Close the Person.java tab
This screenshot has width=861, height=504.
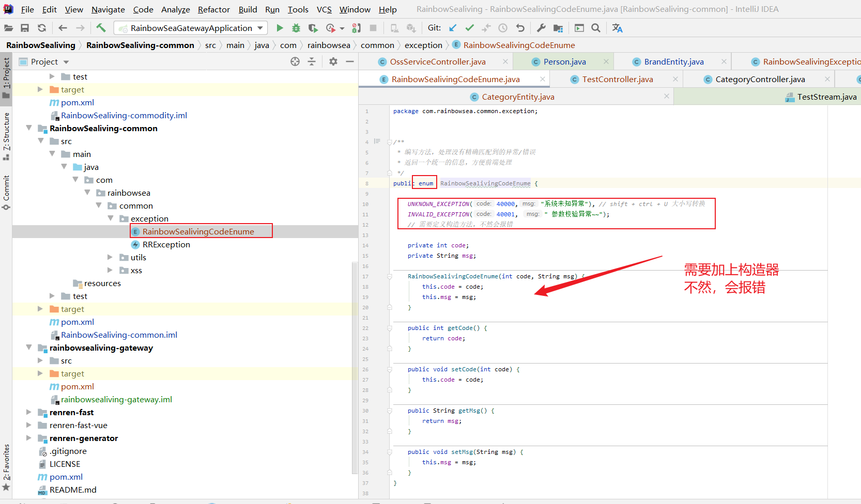(x=606, y=61)
